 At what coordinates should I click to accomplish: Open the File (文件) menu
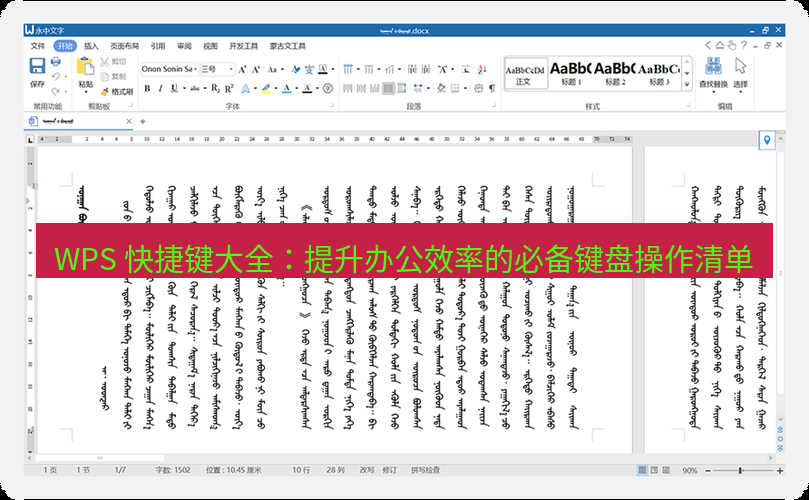point(37,46)
